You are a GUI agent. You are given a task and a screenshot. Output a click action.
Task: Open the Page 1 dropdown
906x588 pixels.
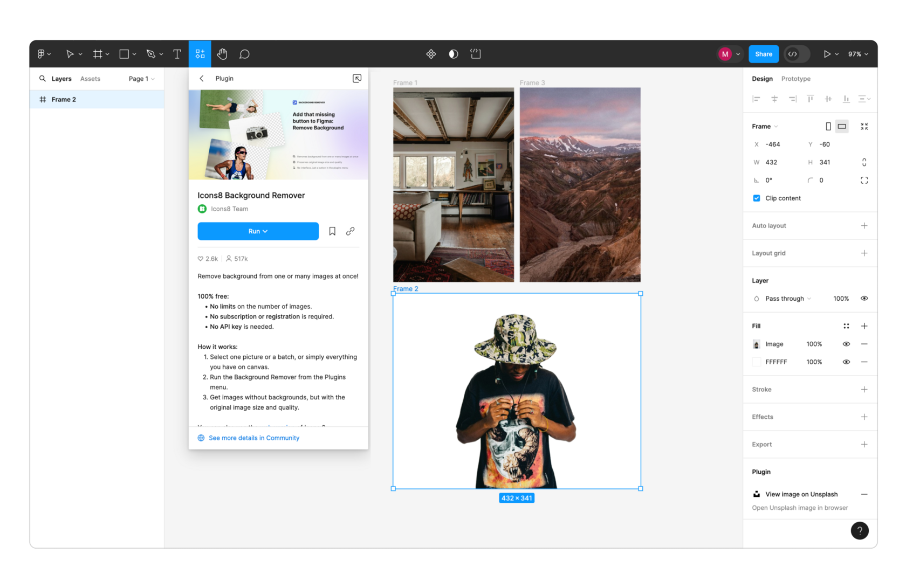[141, 79]
